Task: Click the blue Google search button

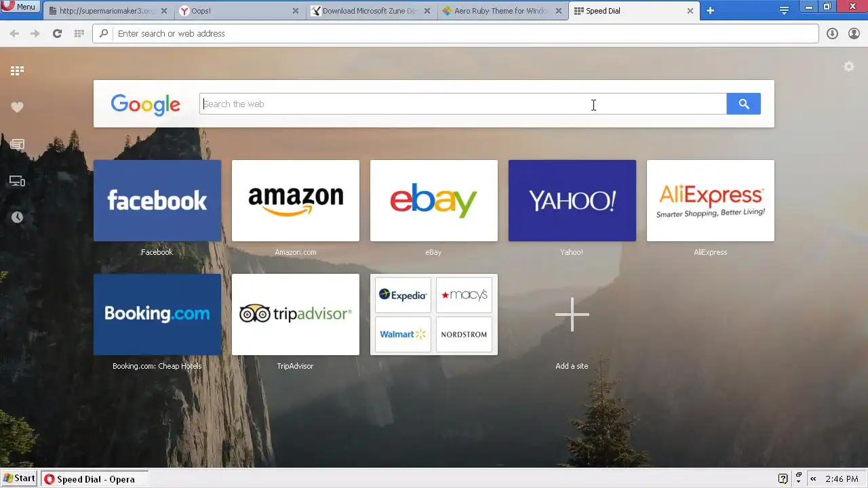Action: (x=744, y=104)
